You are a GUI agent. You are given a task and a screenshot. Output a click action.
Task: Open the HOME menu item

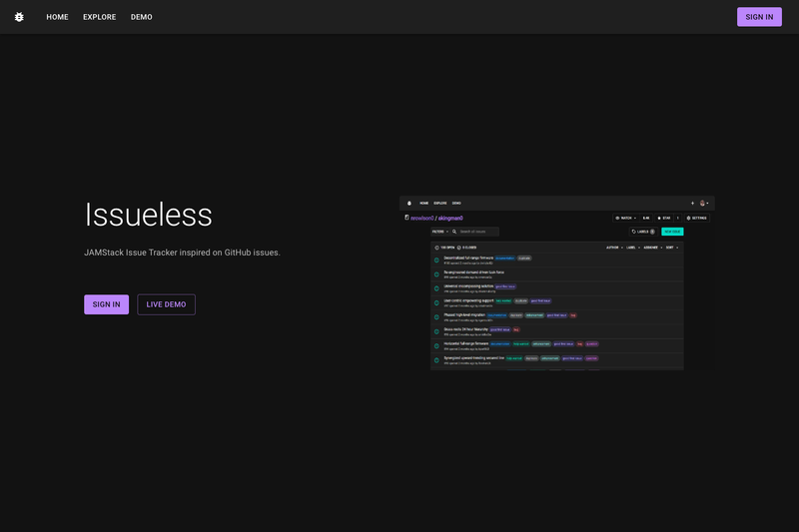coord(57,17)
